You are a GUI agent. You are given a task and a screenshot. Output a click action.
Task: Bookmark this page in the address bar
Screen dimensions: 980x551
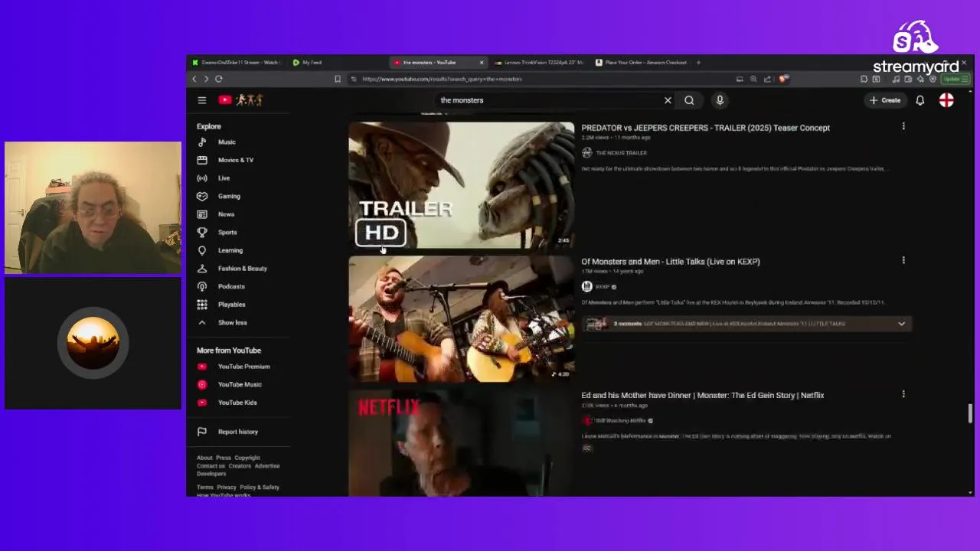tap(338, 79)
